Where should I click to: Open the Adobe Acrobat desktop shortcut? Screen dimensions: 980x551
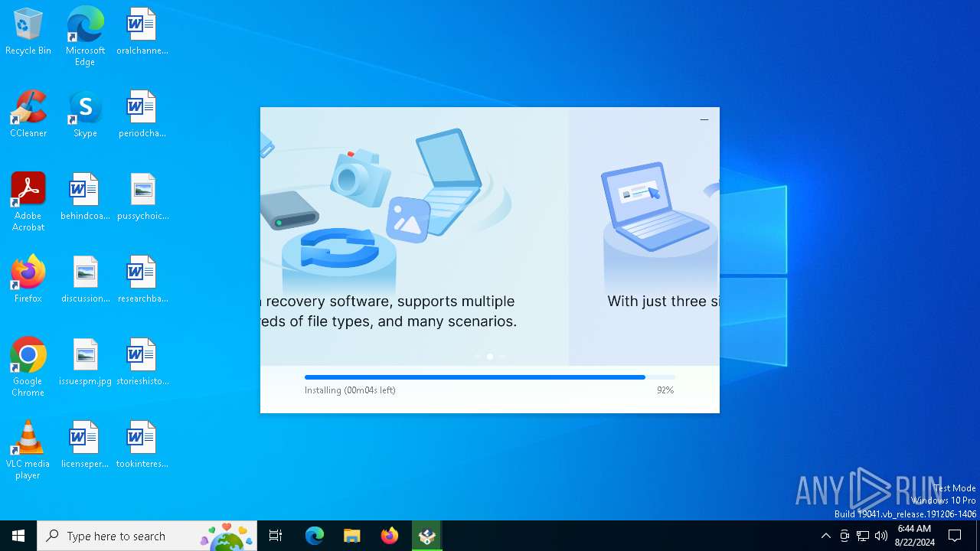[28, 202]
